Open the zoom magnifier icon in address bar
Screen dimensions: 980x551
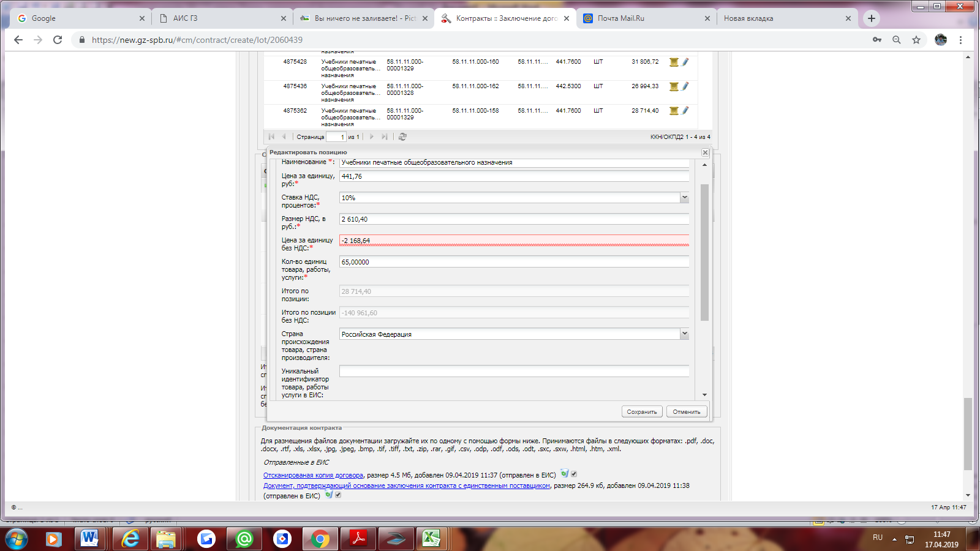click(x=897, y=40)
